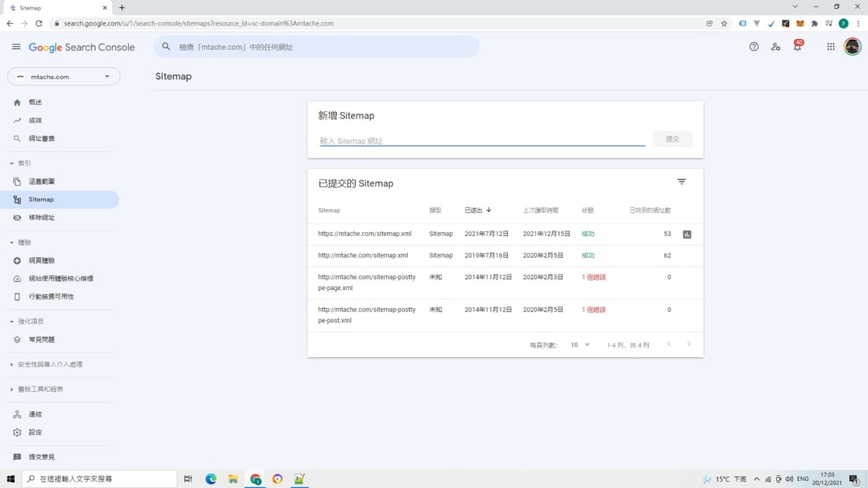Image resolution: width=868 pixels, height=488 pixels.
Task: Click the filter icon in submitted sitemaps
Action: point(681,182)
